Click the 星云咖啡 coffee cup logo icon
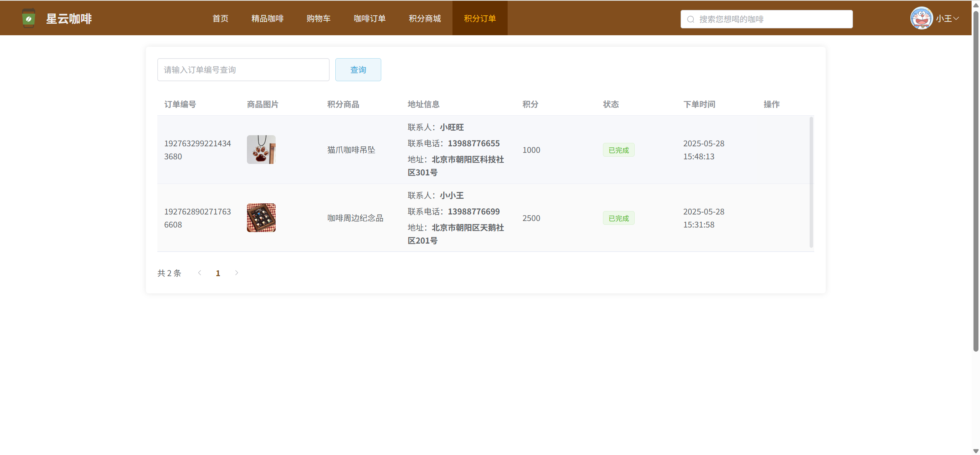Screen dimensions: 980x455 pyautogui.click(x=29, y=18)
